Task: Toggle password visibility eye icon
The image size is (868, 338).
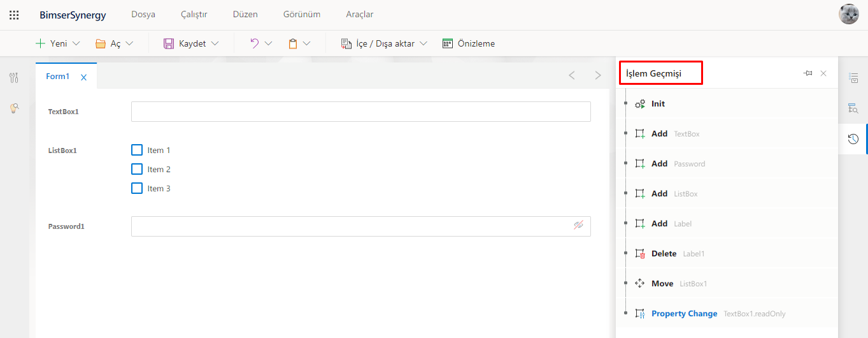Action: pyautogui.click(x=578, y=225)
